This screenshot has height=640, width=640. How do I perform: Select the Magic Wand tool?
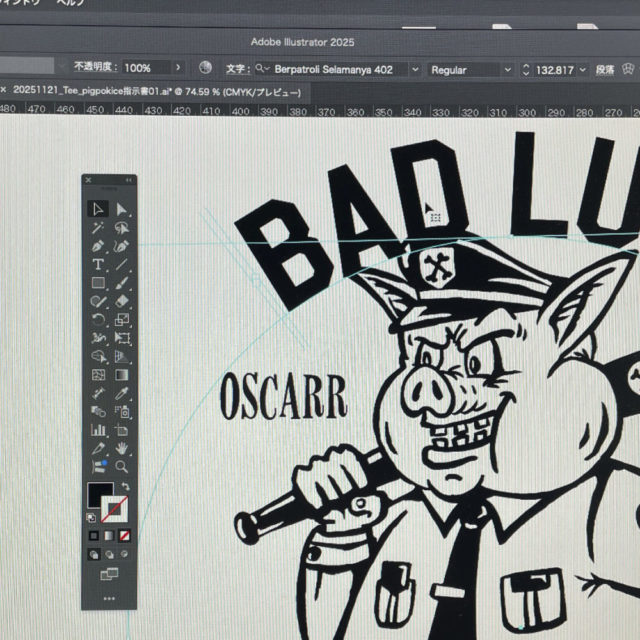pos(98,228)
